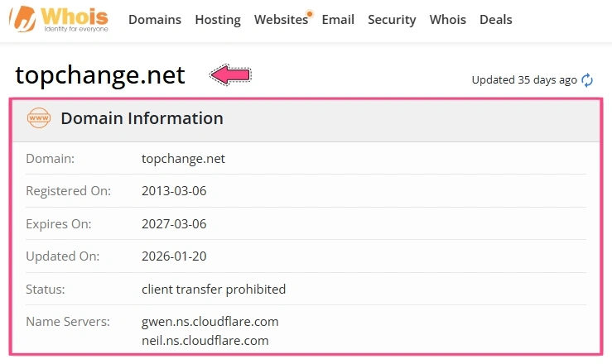Screen dimensions: 612x364
Task: Click the pink arrow pointing at topchange.net
Action: [x=230, y=74]
